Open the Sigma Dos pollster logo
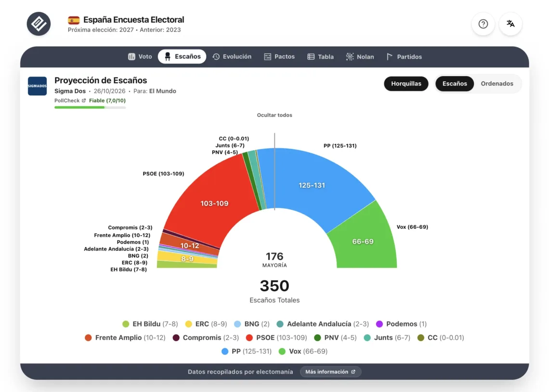The image size is (549, 392). click(x=37, y=86)
